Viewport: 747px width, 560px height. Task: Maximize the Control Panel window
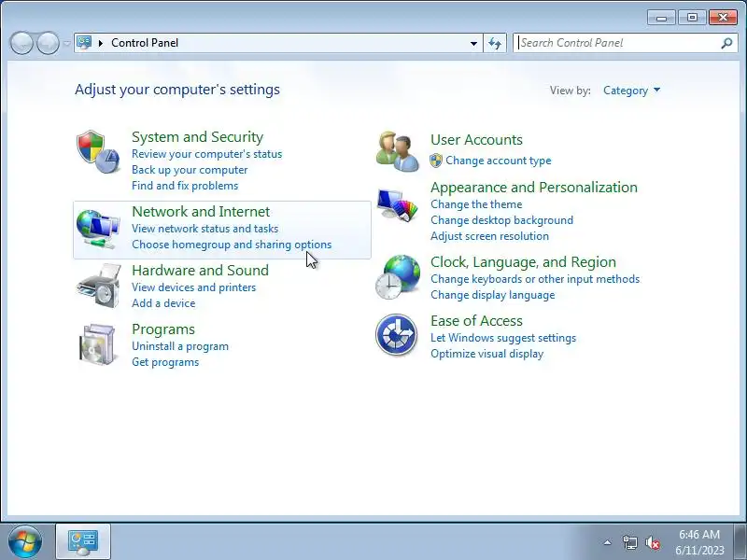coord(692,18)
